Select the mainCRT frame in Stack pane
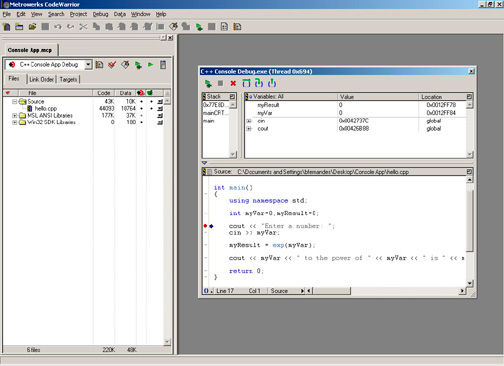Screen dimensions: 504x366 tap(214, 113)
